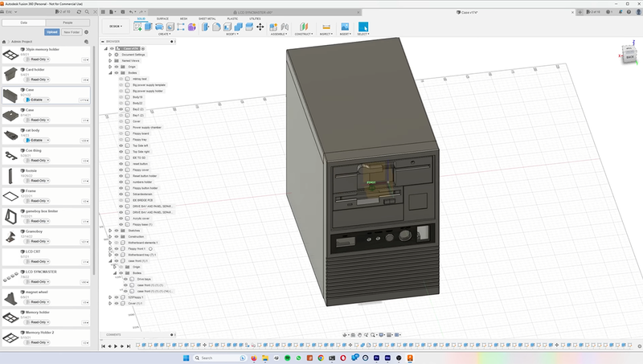Toggle visibility eye of Floppy cover body
Image resolution: width=643 pixels, height=364 pixels.
[x=121, y=170]
